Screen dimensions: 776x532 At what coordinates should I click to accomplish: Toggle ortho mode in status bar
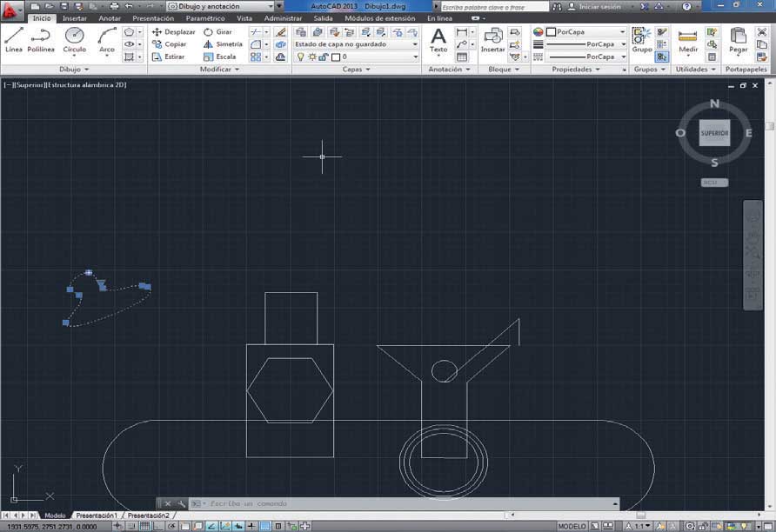[157, 526]
